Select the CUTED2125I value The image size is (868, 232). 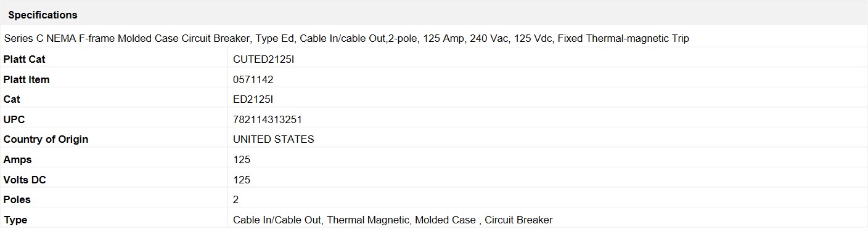(x=260, y=59)
